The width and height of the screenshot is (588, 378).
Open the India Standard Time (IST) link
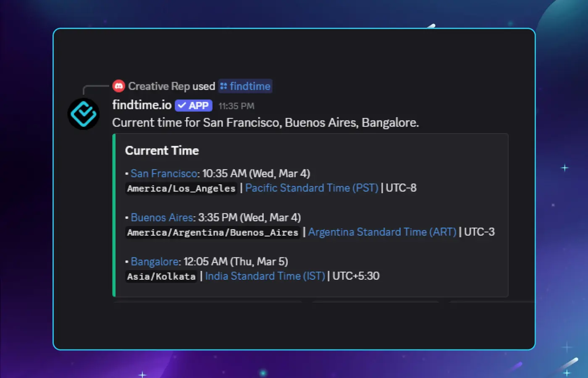(x=265, y=276)
